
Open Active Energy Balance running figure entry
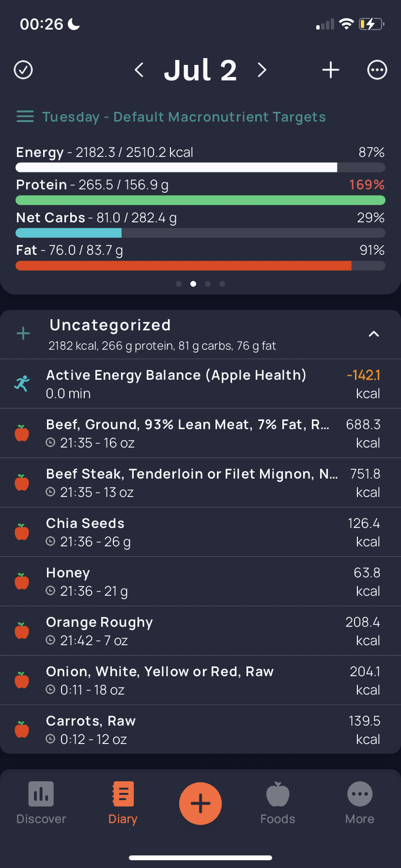(200, 384)
